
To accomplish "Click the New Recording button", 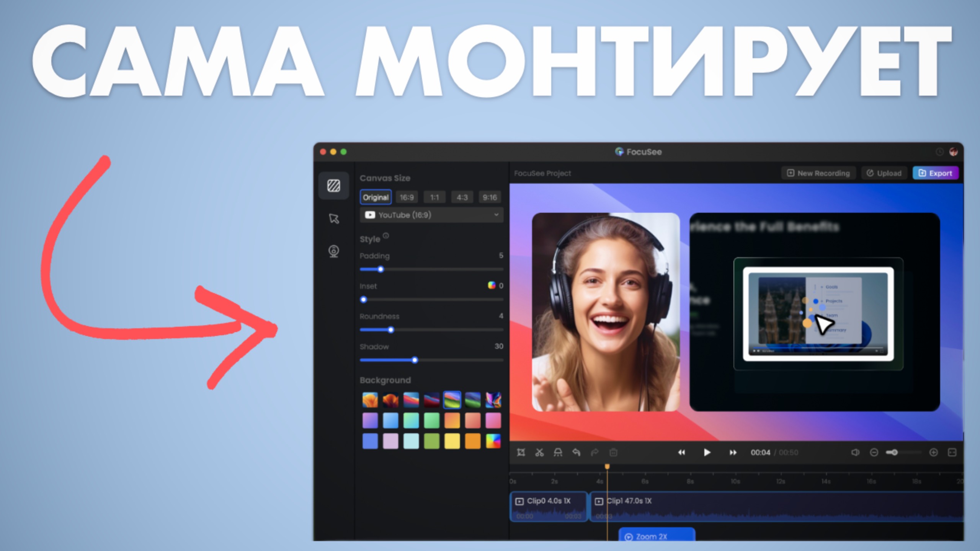I will click(x=818, y=173).
